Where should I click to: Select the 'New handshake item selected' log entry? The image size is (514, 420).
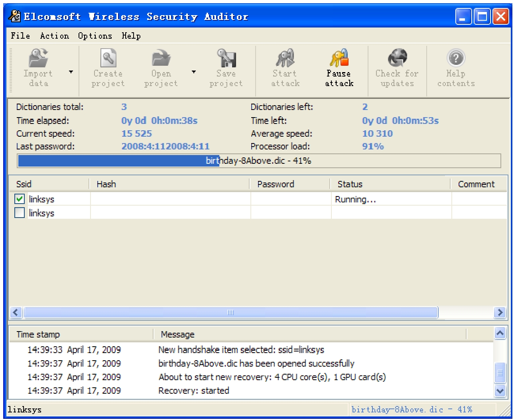coord(241,350)
